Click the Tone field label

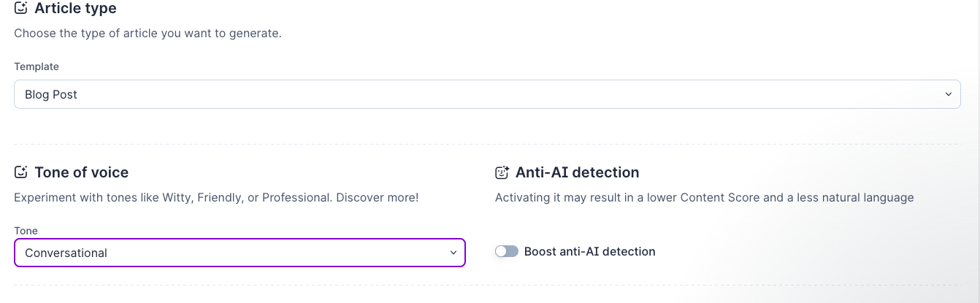26,231
